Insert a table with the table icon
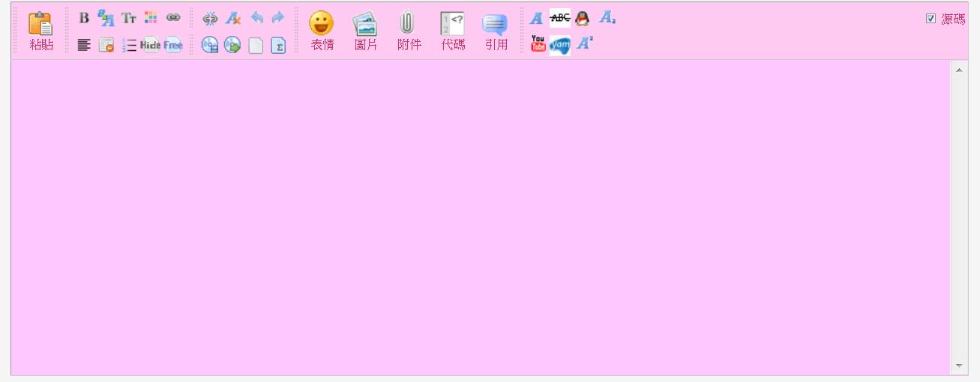Viewport: 980px width, 382px height. (106, 46)
